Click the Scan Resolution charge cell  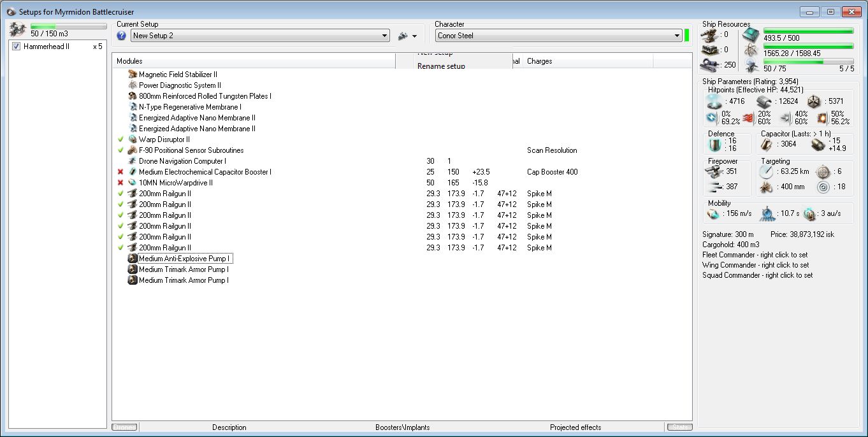[x=552, y=150]
